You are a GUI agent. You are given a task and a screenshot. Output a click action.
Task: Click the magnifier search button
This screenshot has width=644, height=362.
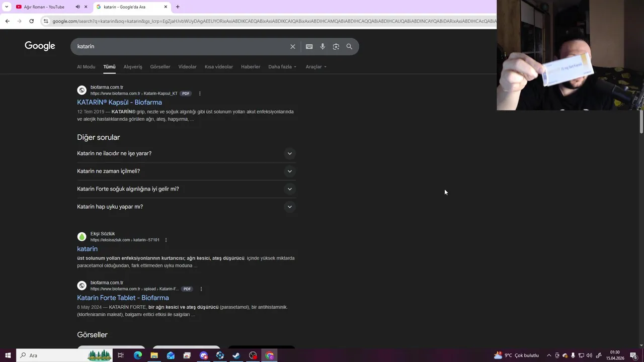tap(349, 46)
